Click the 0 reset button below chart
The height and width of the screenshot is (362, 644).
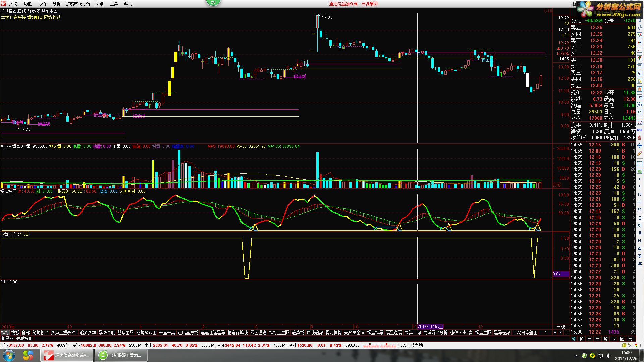tap(566, 333)
